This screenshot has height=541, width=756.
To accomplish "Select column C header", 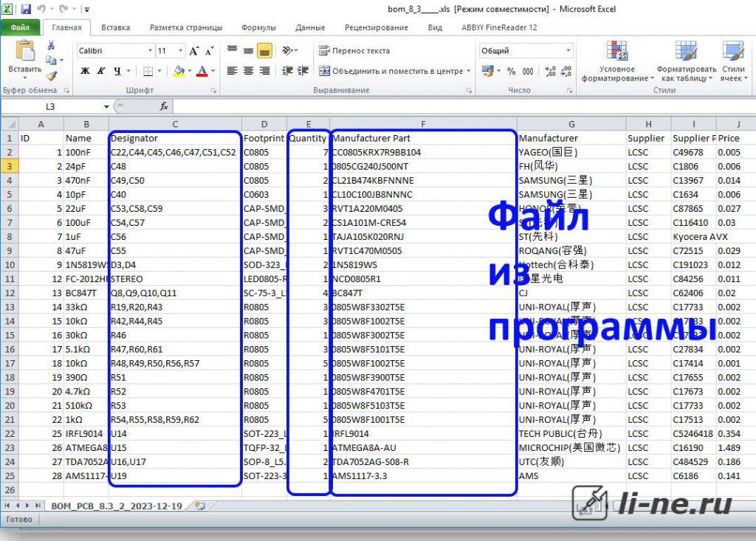I will coord(175,125).
